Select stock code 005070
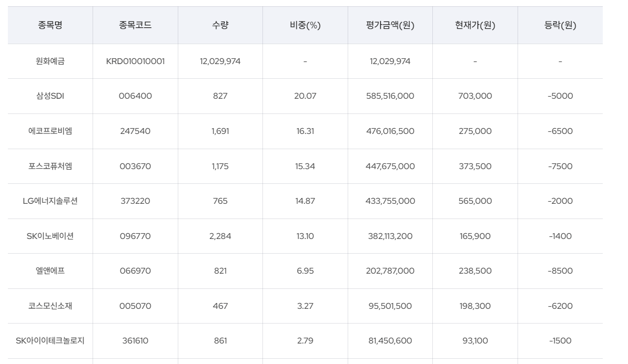628x364 pixels. (135, 306)
